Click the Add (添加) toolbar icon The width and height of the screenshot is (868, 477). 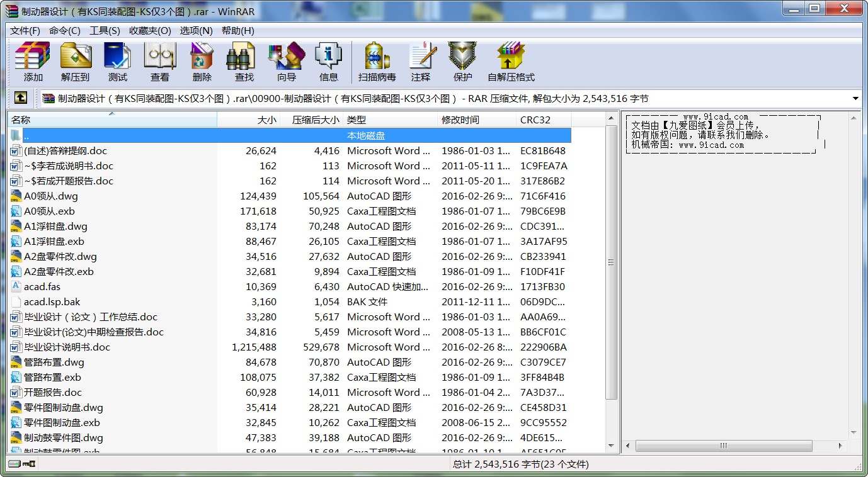33,62
